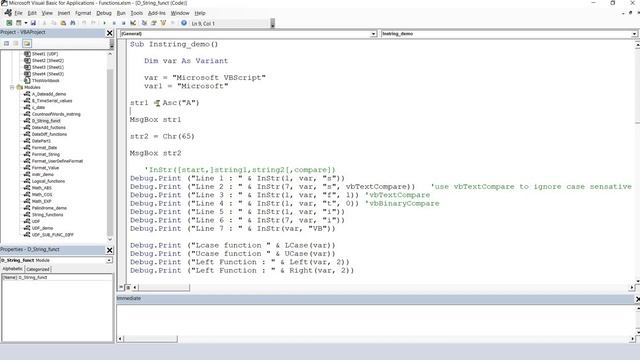
Task: Select module DateDiff_functions
Action: point(49,134)
